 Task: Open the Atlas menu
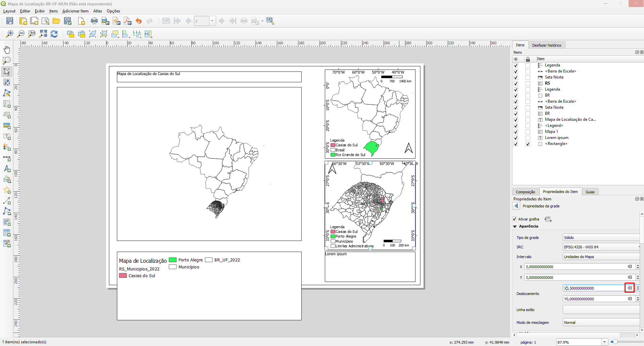point(98,11)
